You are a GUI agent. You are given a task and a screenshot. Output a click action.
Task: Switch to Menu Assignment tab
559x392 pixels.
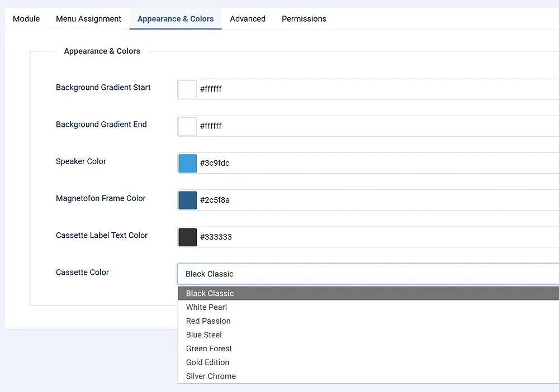click(88, 18)
